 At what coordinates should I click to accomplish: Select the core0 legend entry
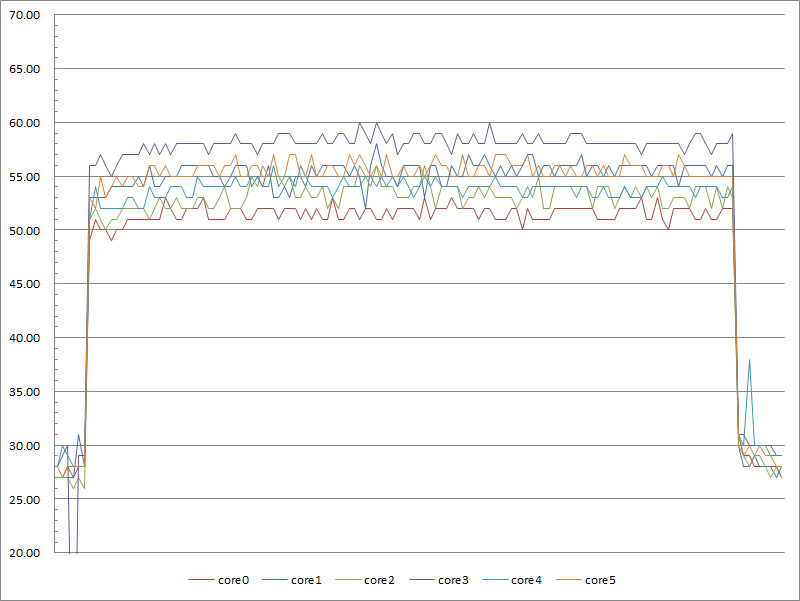tap(218, 580)
